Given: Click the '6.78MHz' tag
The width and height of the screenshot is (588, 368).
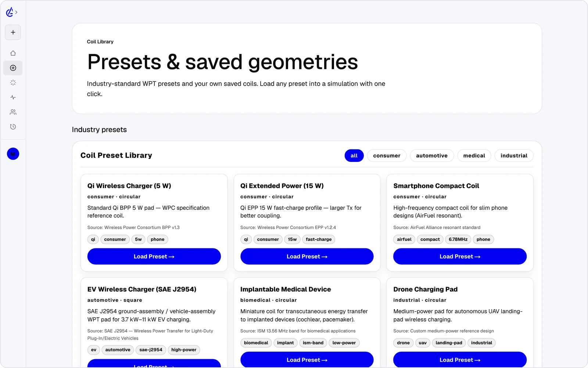Looking at the screenshot, I should pos(458,239).
